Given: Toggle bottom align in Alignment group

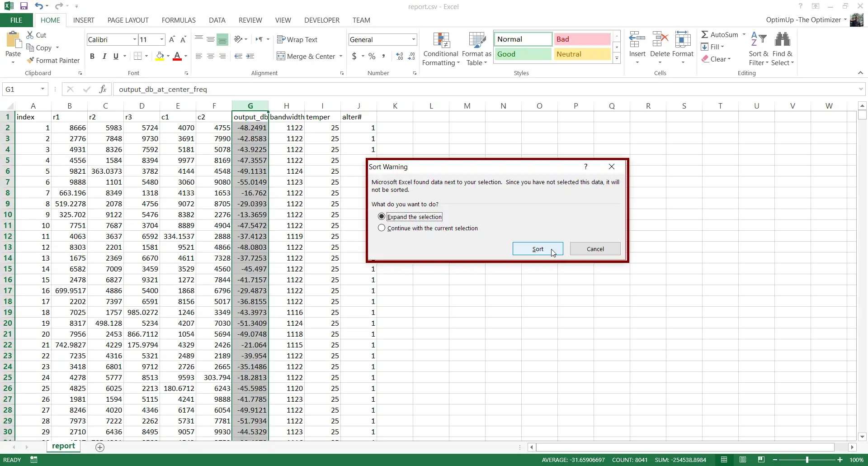Looking at the screenshot, I should [x=222, y=39].
